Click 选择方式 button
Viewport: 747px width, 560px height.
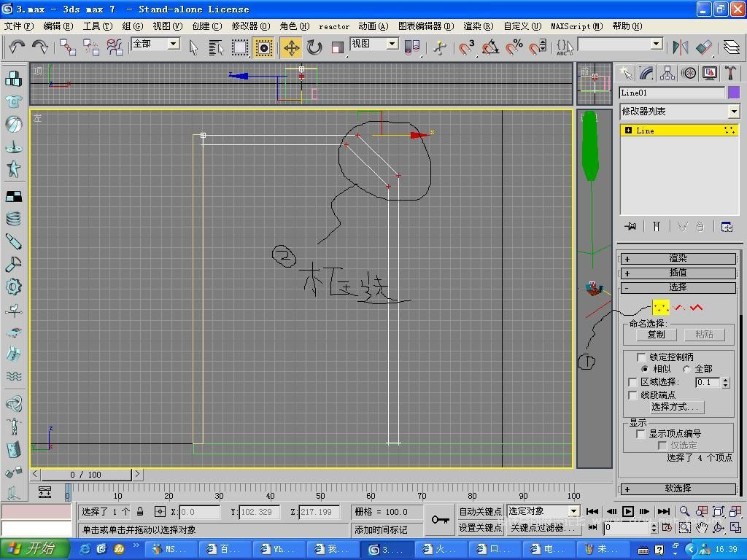pyautogui.click(x=678, y=407)
